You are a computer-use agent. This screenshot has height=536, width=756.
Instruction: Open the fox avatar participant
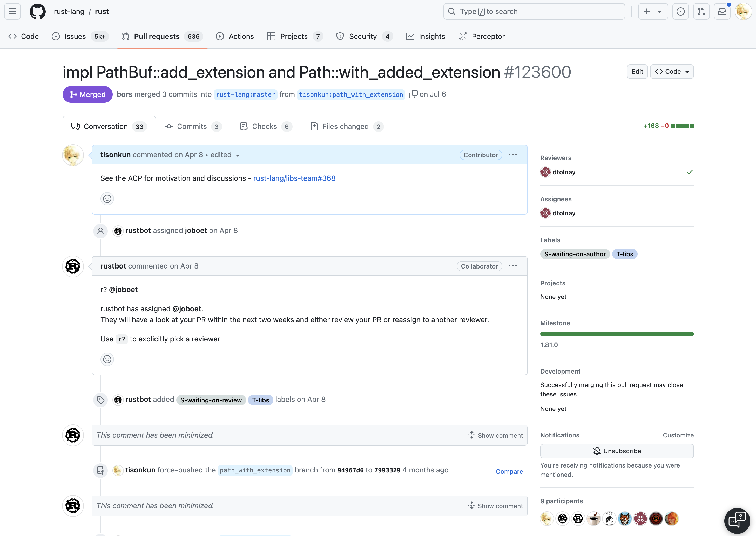pos(625,519)
